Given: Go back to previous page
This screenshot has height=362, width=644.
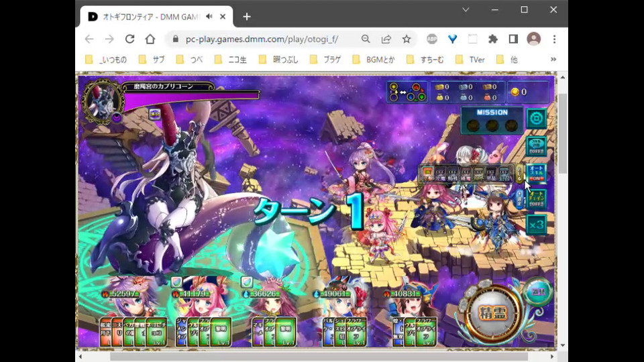Looking at the screenshot, I should (x=89, y=39).
